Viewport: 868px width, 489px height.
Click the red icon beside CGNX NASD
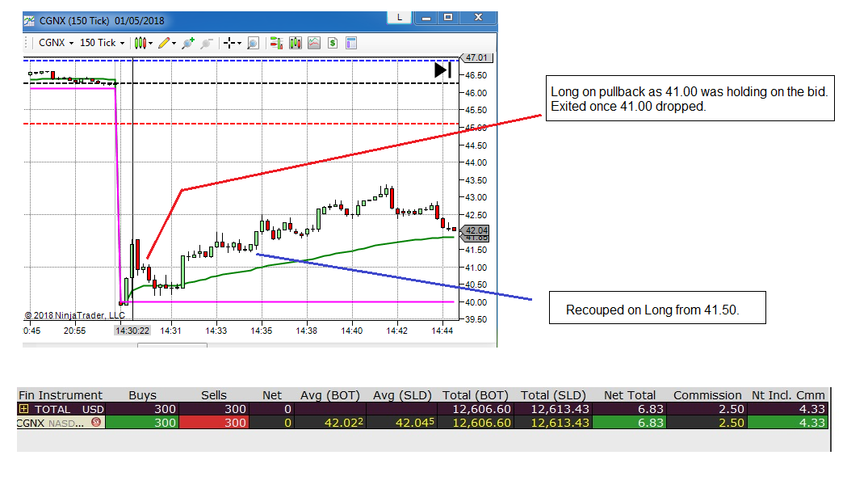point(96,423)
